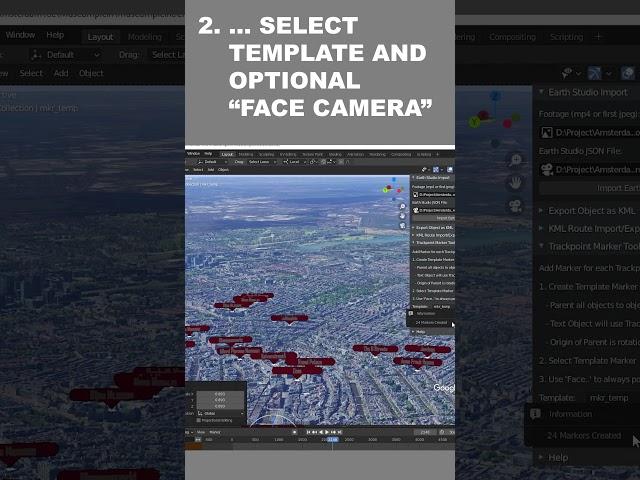The image size is (640, 480).
Task: Open Window menu in center inset
Action: click(193, 154)
